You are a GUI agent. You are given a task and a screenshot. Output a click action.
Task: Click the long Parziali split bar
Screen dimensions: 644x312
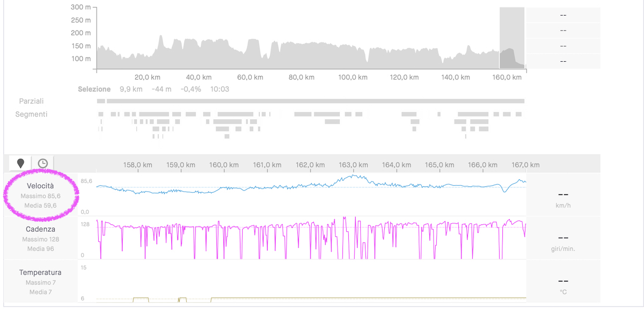pyautogui.click(x=316, y=101)
